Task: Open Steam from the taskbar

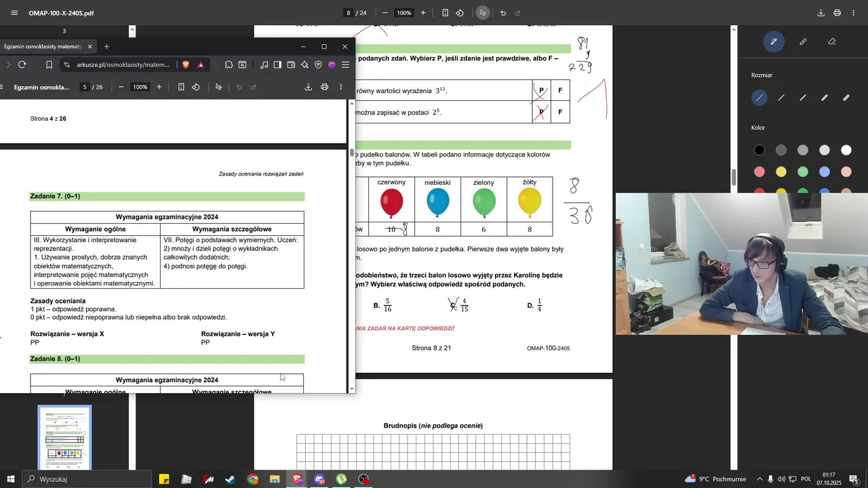Action: [x=230, y=479]
